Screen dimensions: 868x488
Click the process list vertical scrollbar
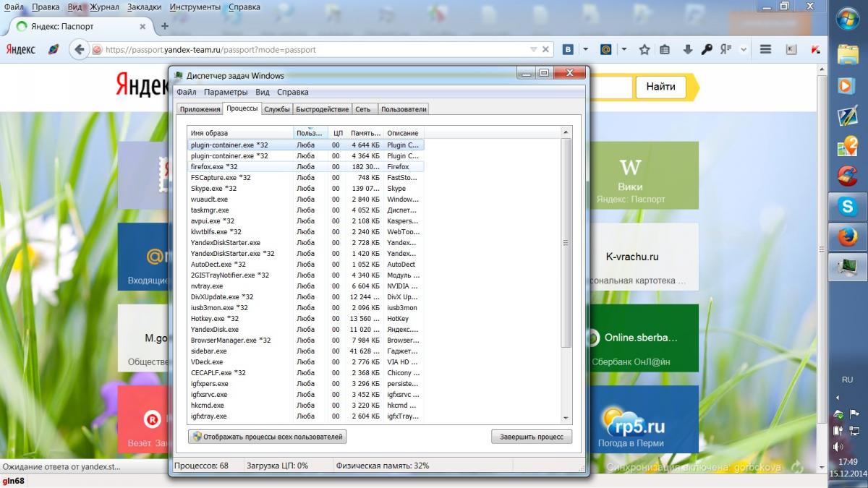tap(566, 242)
